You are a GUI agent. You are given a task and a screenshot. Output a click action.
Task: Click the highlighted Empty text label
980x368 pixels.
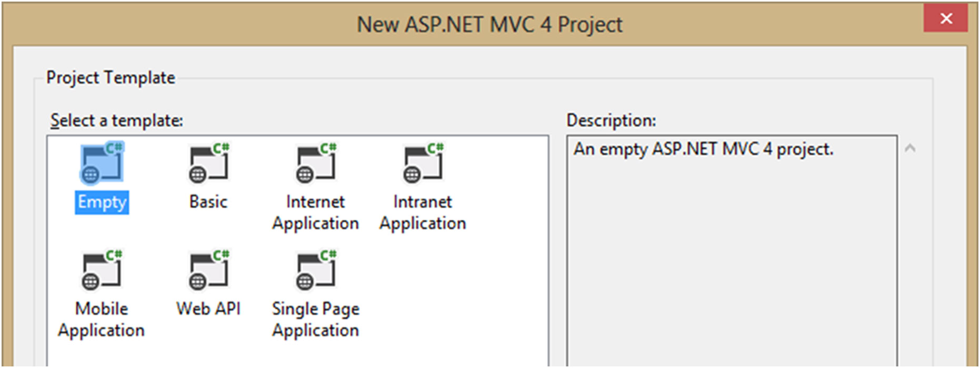pos(102,202)
